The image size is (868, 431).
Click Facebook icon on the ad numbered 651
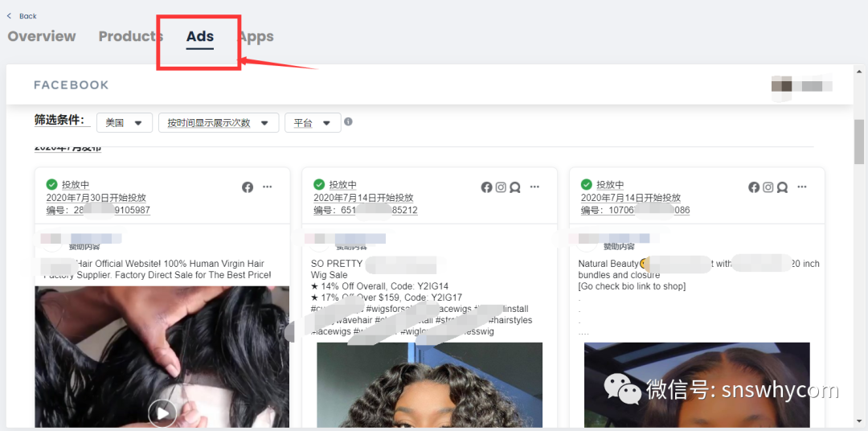pyautogui.click(x=486, y=187)
